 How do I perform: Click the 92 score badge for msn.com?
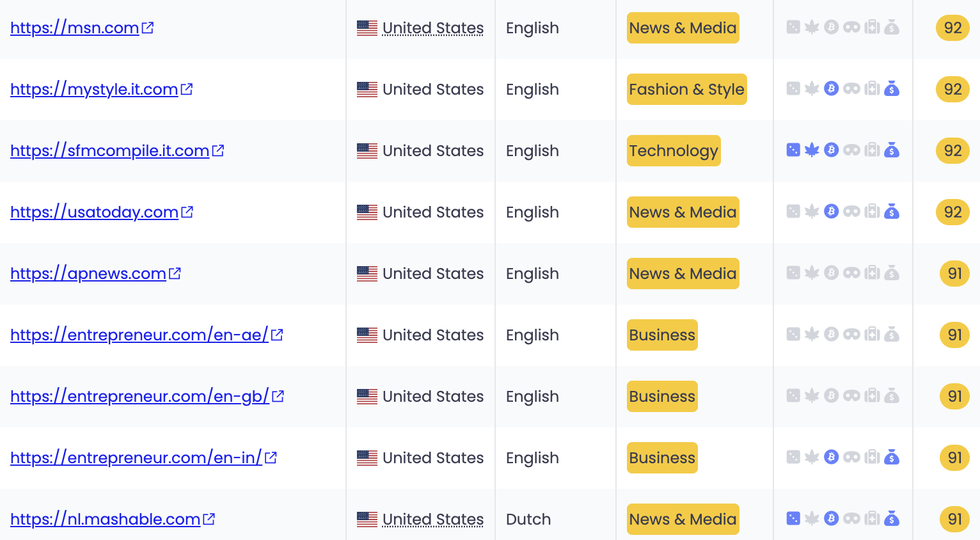pyautogui.click(x=952, y=28)
